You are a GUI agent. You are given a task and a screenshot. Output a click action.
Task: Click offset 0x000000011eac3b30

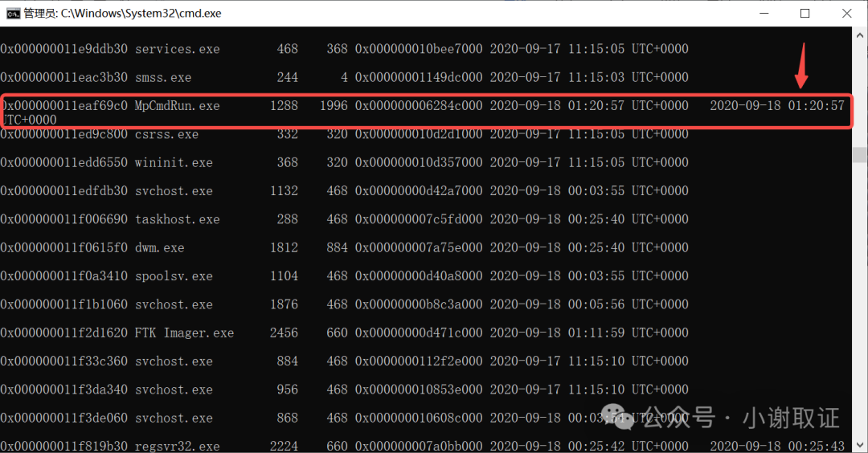[x=63, y=77]
